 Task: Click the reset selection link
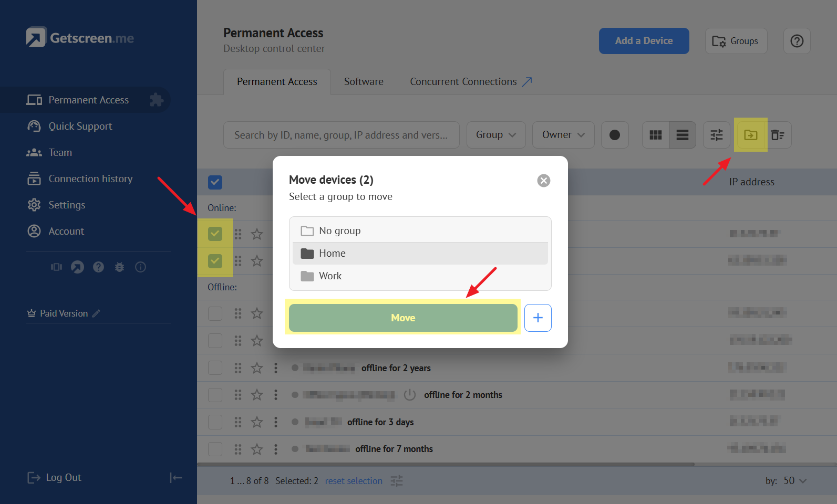(x=353, y=481)
